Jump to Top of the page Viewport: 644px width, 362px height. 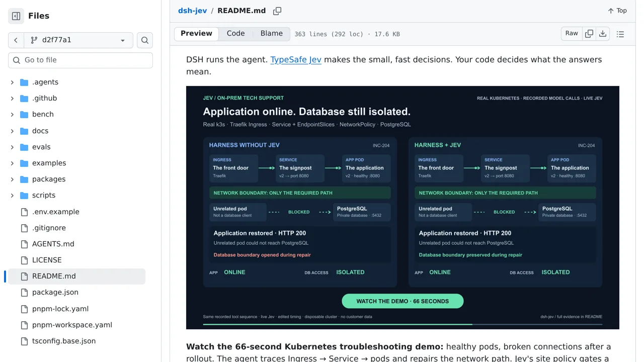617,11
